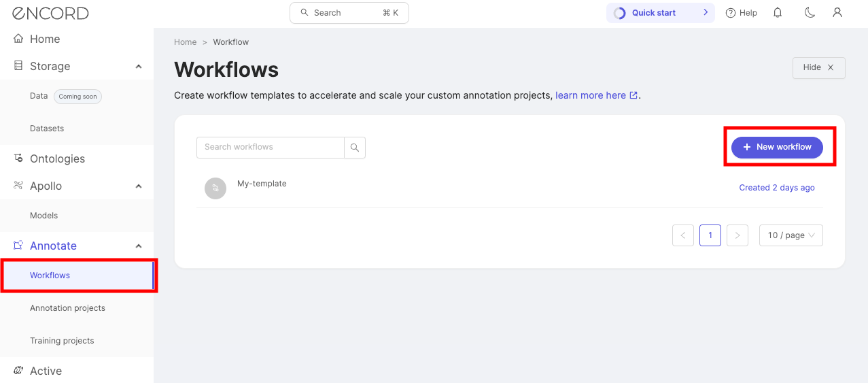Image resolution: width=868 pixels, height=383 pixels.
Task: Go to previous page arrow
Action: pos(683,235)
